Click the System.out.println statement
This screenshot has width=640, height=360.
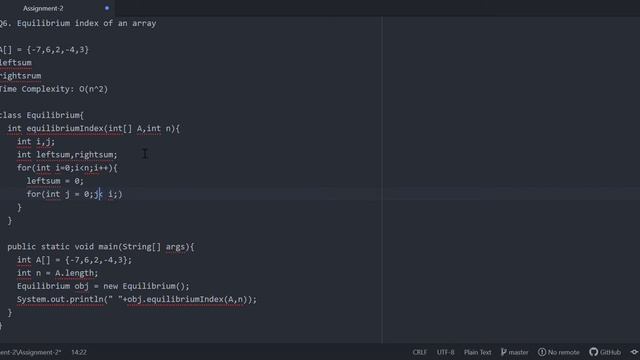137,299
